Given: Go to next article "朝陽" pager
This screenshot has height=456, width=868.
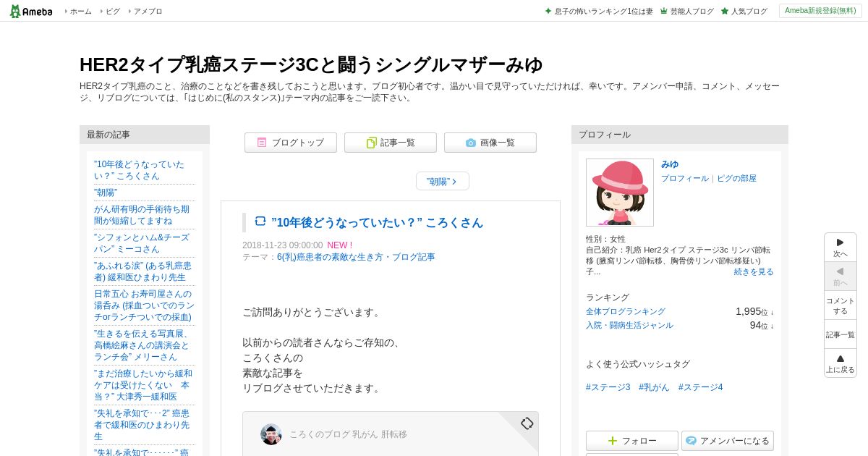Looking at the screenshot, I should pyautogui.click(x=443, y=181).
